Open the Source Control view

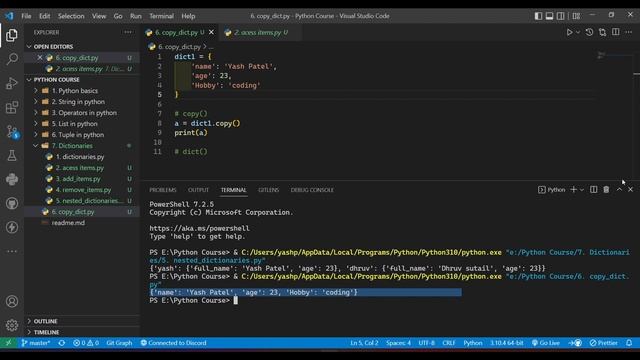(x=12, y=131)
